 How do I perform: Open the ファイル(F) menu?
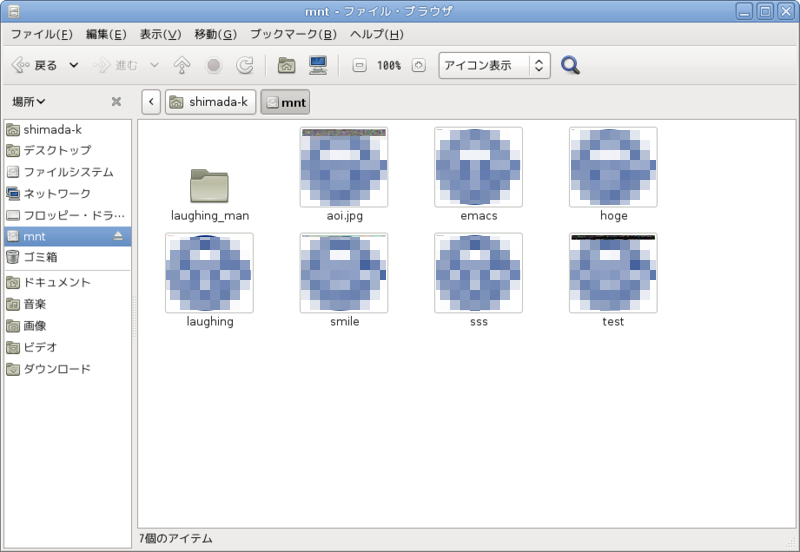click(42, 34)
